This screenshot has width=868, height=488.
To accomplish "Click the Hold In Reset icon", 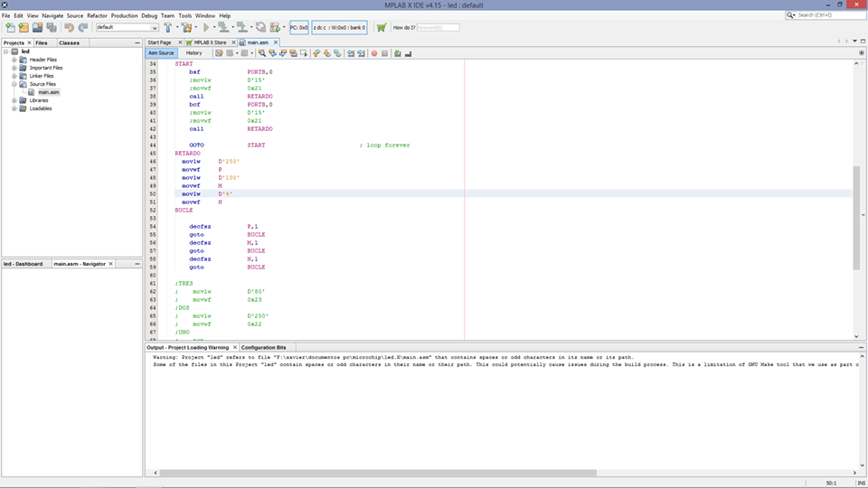I will (260, 27).
